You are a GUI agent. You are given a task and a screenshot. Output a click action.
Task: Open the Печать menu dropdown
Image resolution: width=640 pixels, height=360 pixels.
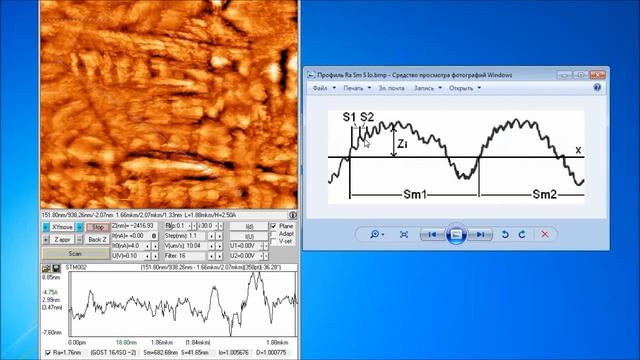[357, 88]
